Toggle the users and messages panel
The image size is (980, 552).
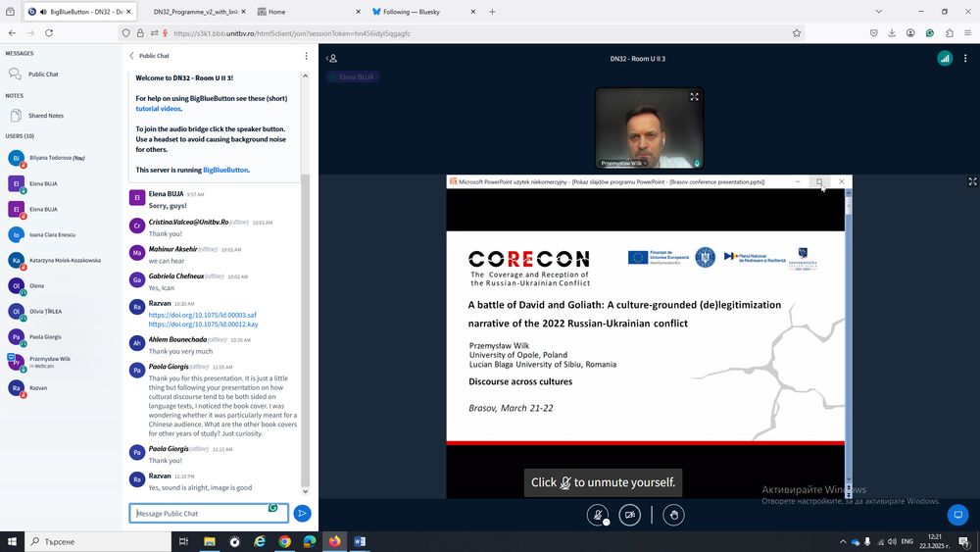coord(332,58)
